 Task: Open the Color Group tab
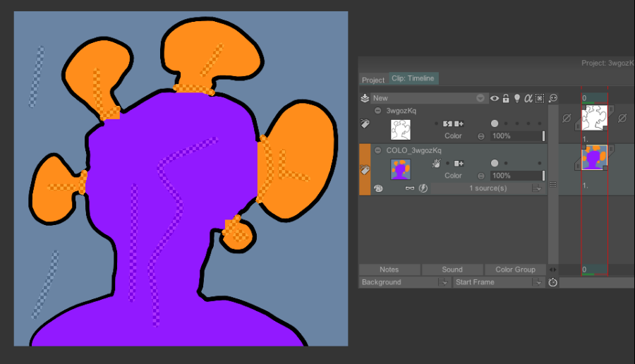515,269
